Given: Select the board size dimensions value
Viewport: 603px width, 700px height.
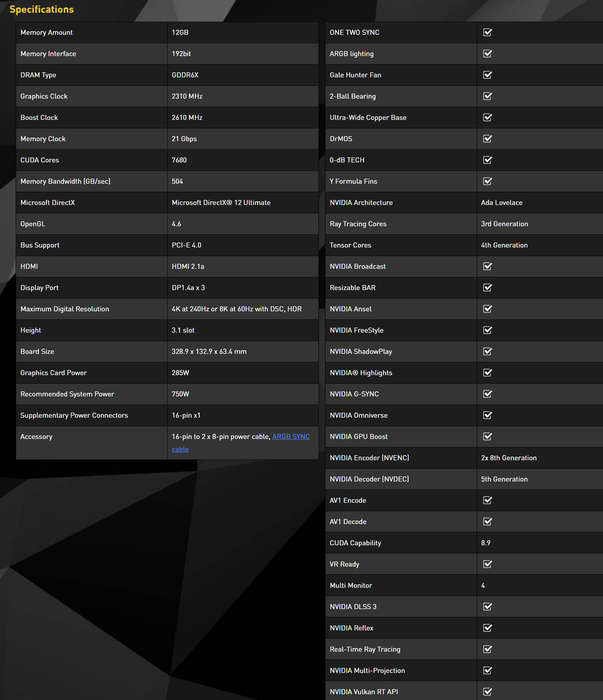Looking at the screenshot, I should (x=209, y=351).
